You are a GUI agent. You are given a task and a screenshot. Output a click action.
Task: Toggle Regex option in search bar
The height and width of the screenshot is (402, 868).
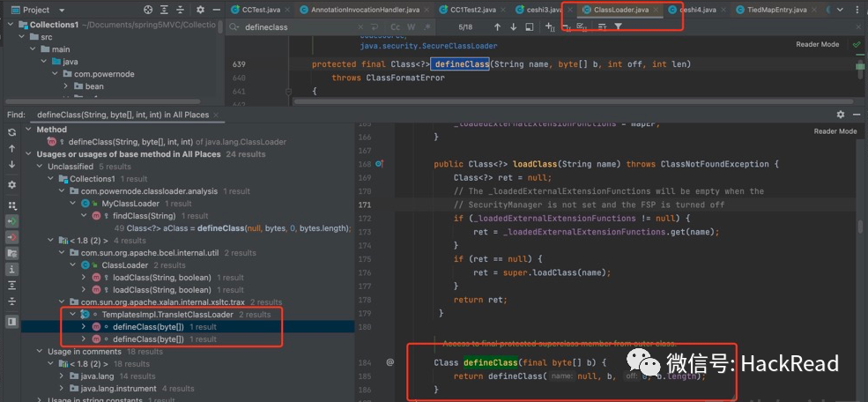click(x=427, y=27)
